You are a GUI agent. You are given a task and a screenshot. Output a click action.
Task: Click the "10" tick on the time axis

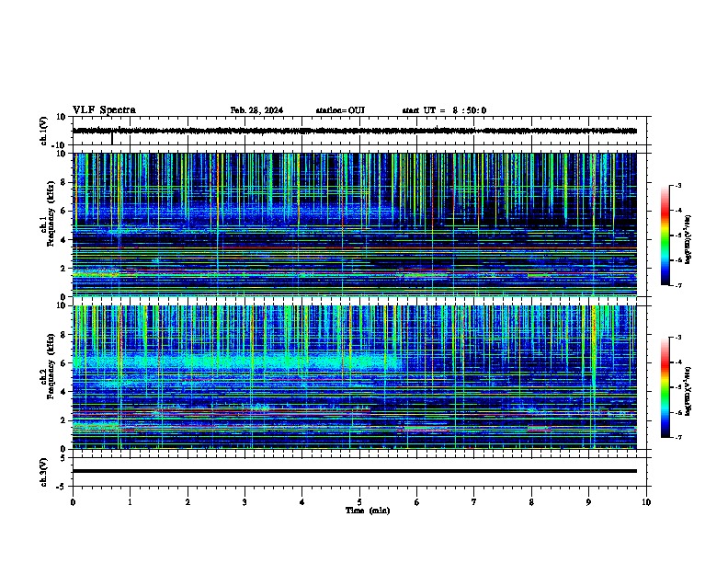646,502
